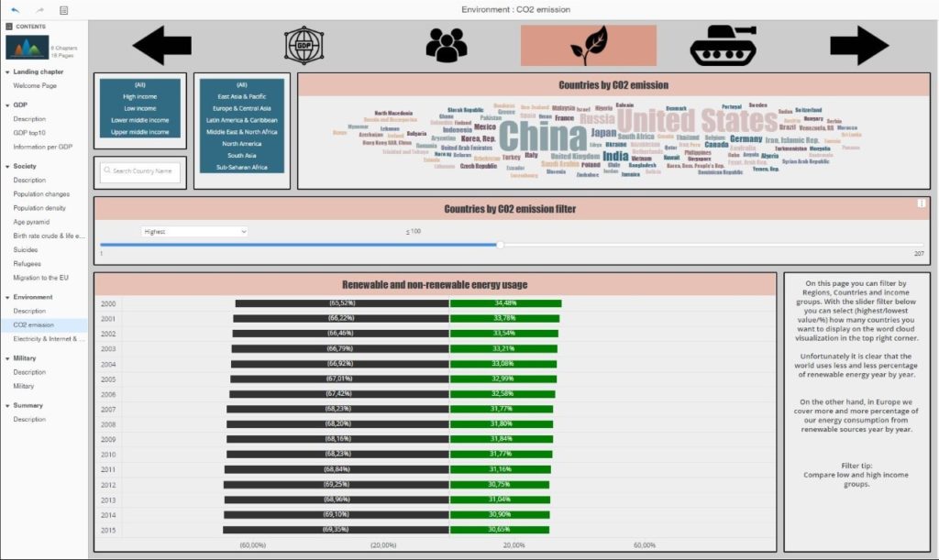This screenshot has width=939, height=560.
Task: Select Latin America & Caribbean region
Action: coord(242,120)
